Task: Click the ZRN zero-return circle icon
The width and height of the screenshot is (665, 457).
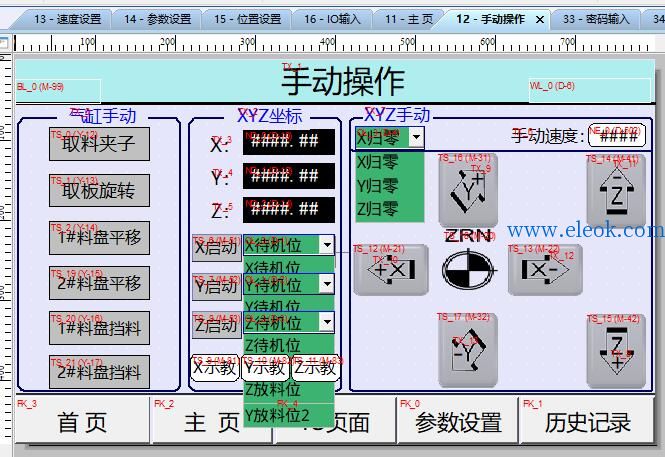Action: point(468,270)
